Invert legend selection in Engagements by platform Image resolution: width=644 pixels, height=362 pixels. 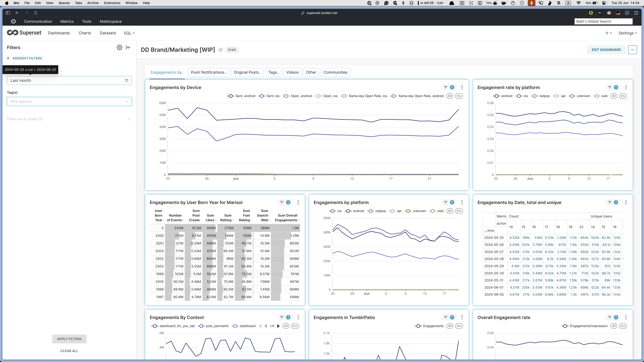[459, 211]
